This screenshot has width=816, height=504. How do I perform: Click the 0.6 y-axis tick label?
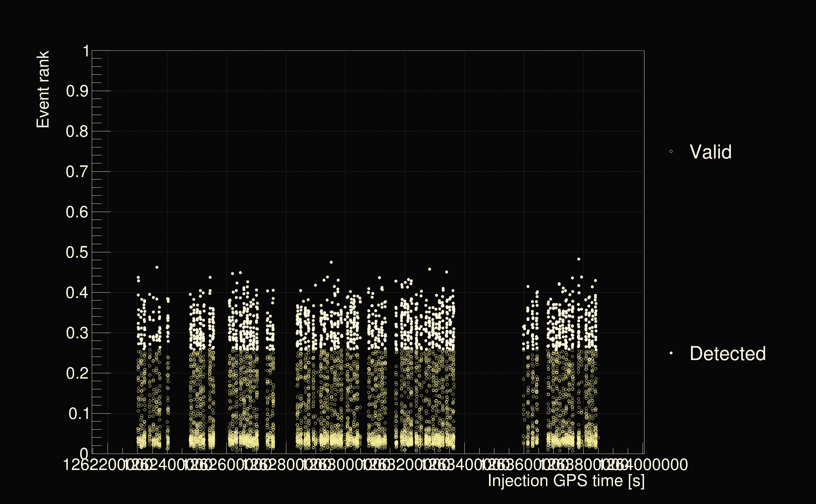click(x=77, y=212)
